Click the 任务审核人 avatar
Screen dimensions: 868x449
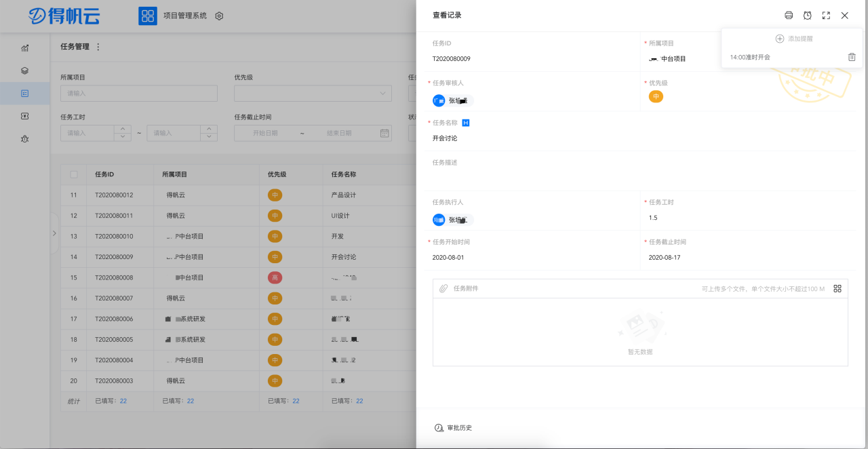tap(439, 100)
